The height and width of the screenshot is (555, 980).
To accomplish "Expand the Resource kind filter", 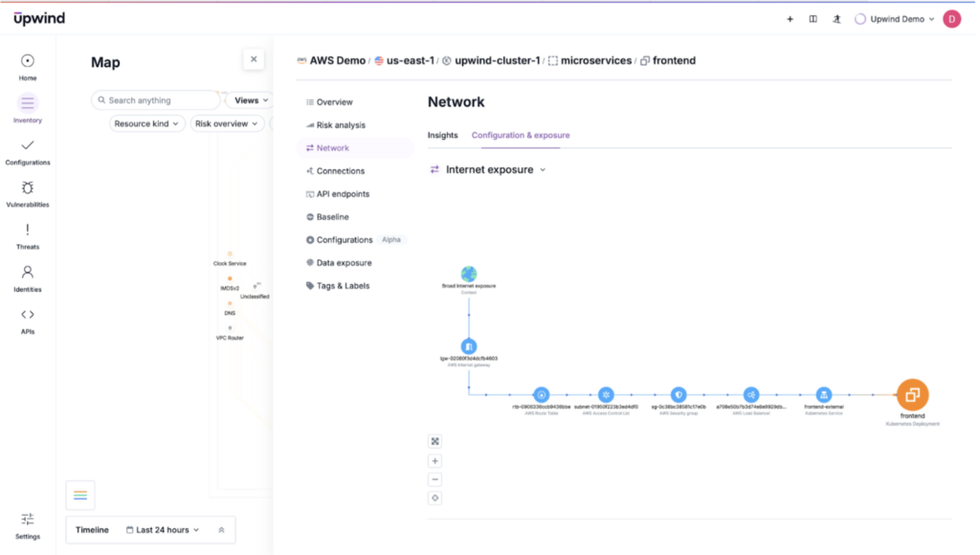I will point(146,123).
